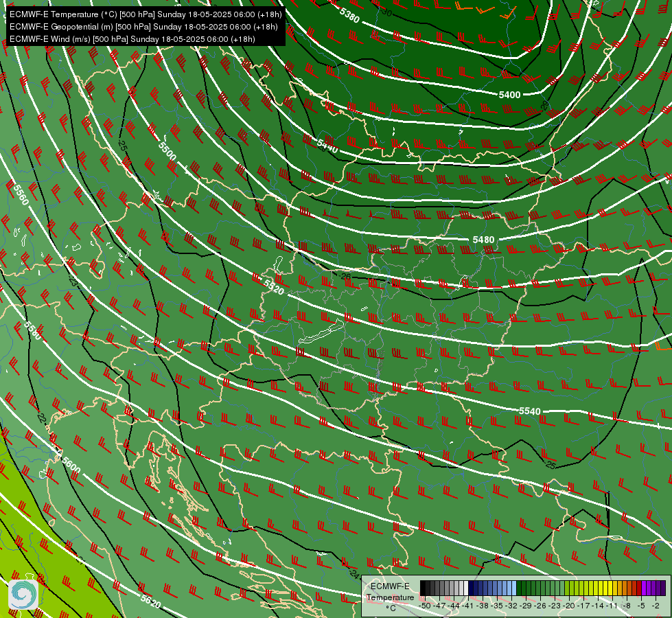The width and height of the screenshot is (672, 618).
Task: Click the -41 value in the legend
Action: [x=468, y=606]
